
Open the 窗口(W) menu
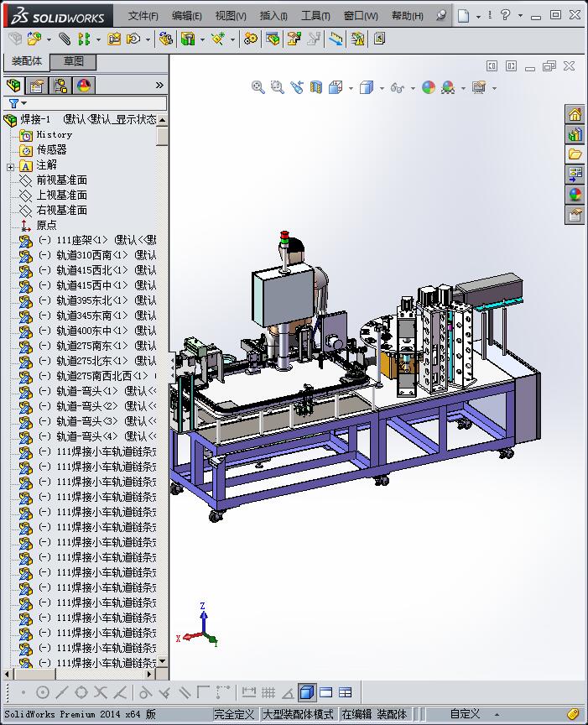point(361,16)
